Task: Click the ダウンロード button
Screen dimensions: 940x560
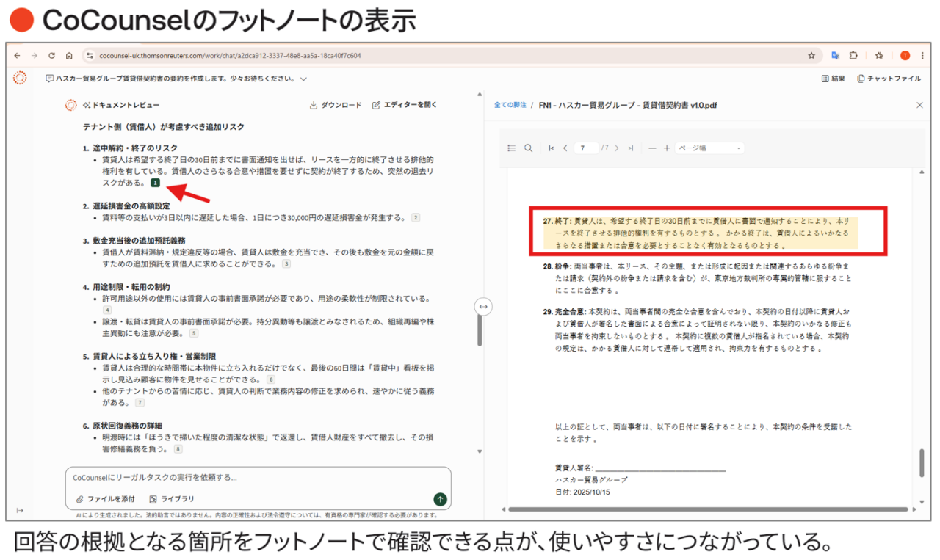Action: [336, 105]
